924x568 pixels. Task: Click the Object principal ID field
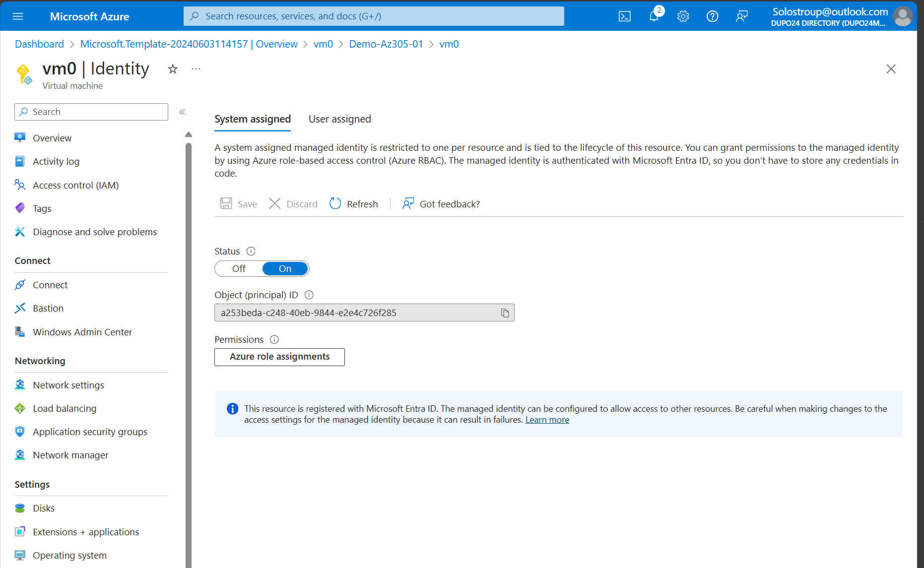point(364,313)
